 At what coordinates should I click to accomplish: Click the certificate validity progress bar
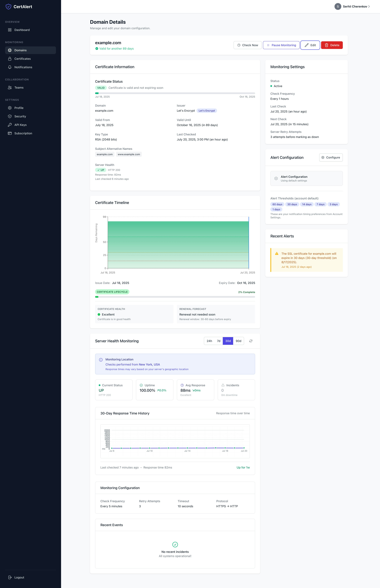175,93
